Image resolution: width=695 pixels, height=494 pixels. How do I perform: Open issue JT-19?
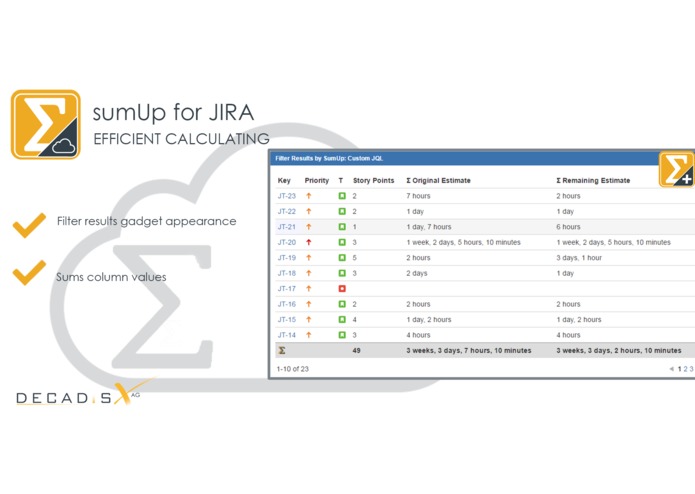(287, 258)
